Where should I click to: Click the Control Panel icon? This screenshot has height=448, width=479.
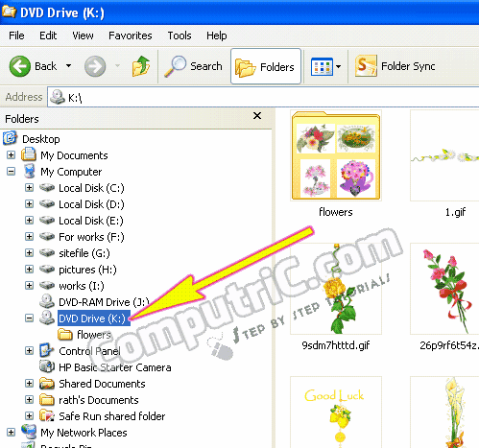point(47,350)
